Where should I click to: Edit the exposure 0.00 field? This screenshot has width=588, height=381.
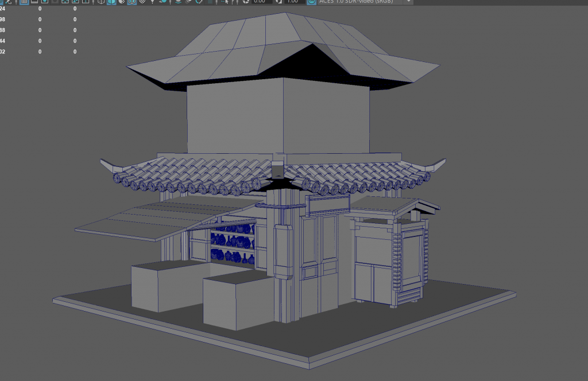262,2
